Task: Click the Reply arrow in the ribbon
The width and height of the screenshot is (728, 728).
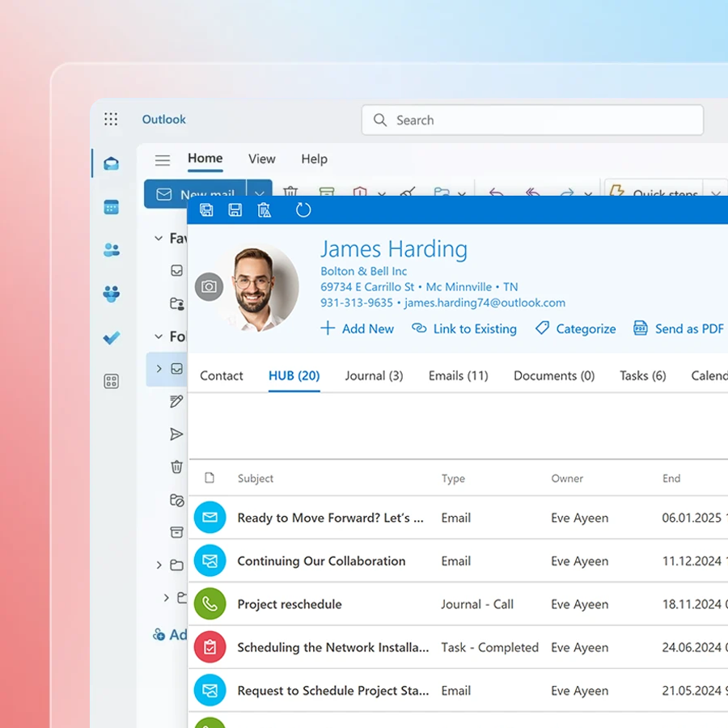Action: point(497,192)
